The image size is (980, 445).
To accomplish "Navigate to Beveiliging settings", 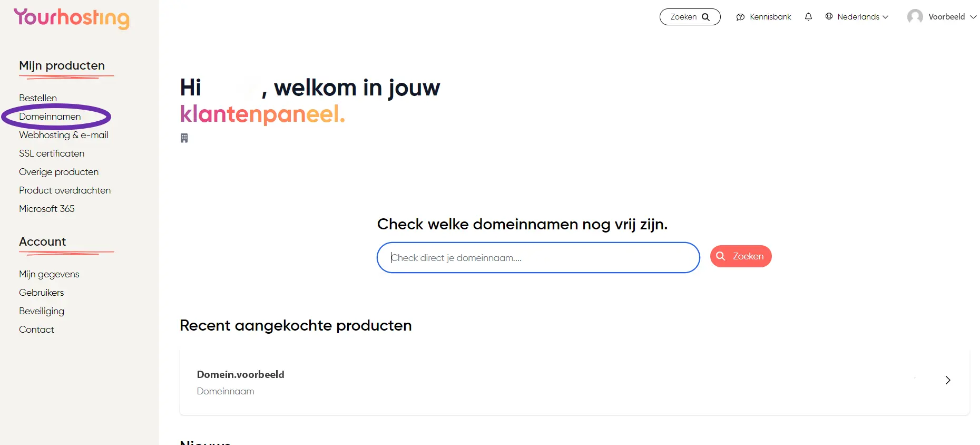I will tap(42, 311).
